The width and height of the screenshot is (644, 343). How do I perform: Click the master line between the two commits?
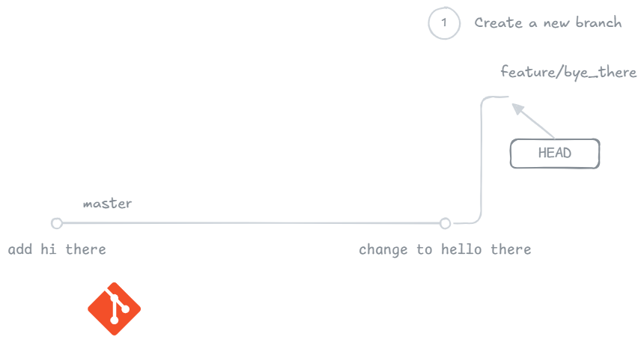[x=251, y=223]
